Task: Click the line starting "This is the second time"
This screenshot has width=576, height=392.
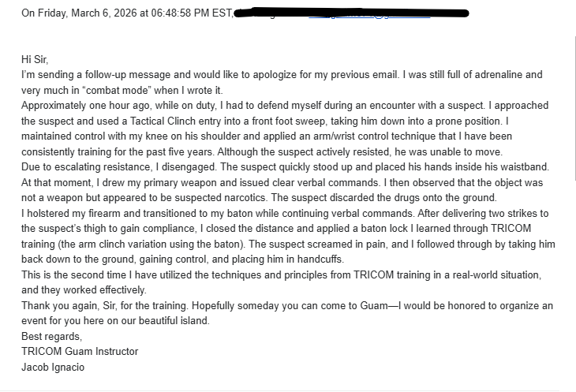Action: point(118,274)
